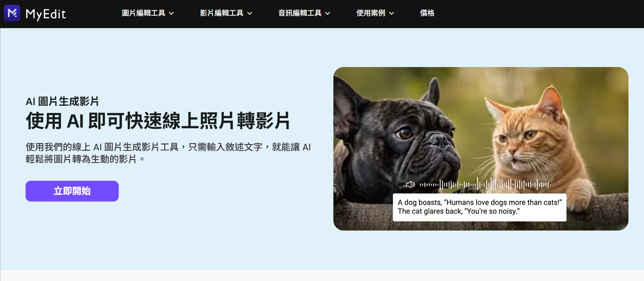
Task: Expand the 圖片編輯工具 chevron arrow
Action: 171,13
